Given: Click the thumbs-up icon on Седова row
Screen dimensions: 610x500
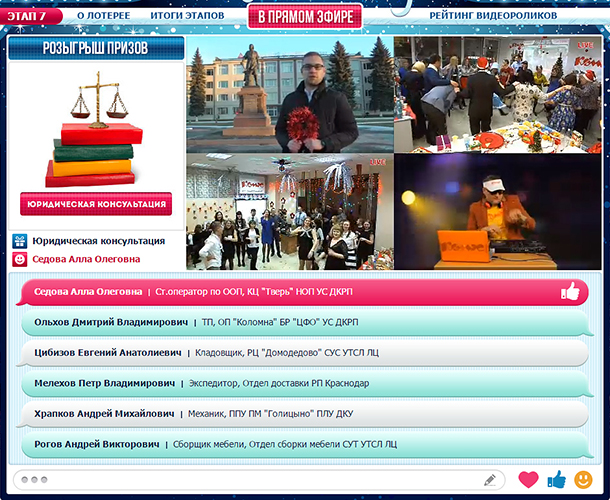Looking at the screenshot, I should click(570, 291).
